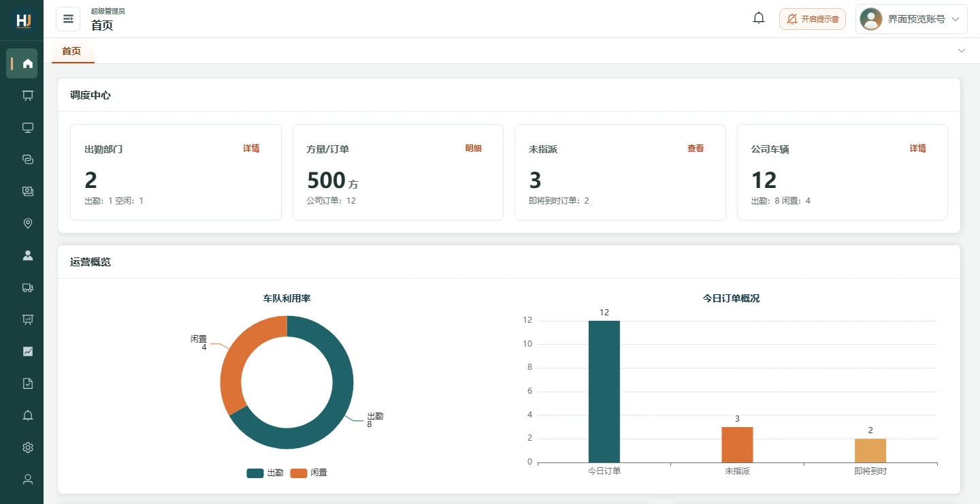Click the trend line chart sidebar icon

tap(28, 351)
